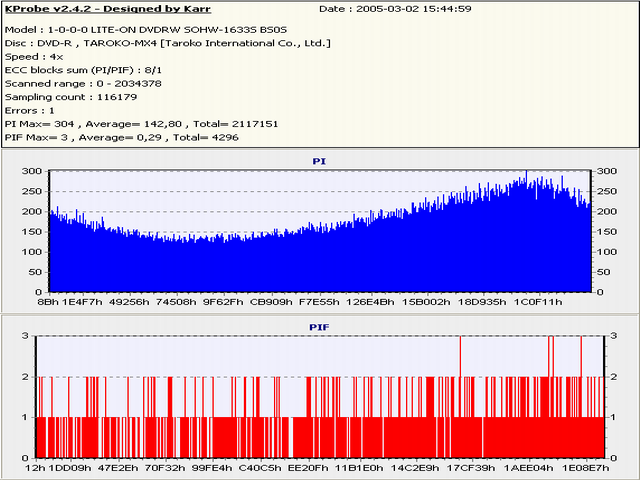Click the PIF Max= 3 statistics line

[122, 138]
